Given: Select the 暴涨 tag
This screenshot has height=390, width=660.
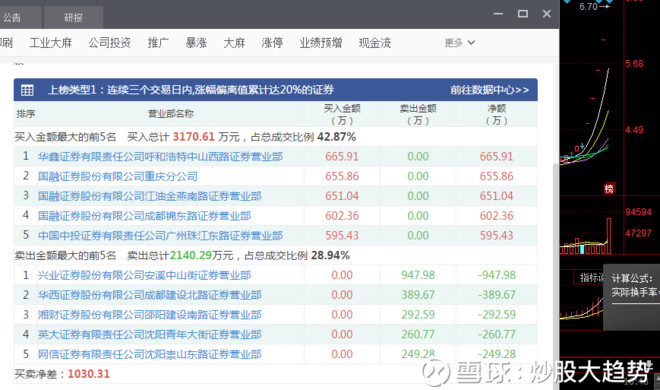Looking at the screenshot, I should pyautogui.click(x=196, y=43).
